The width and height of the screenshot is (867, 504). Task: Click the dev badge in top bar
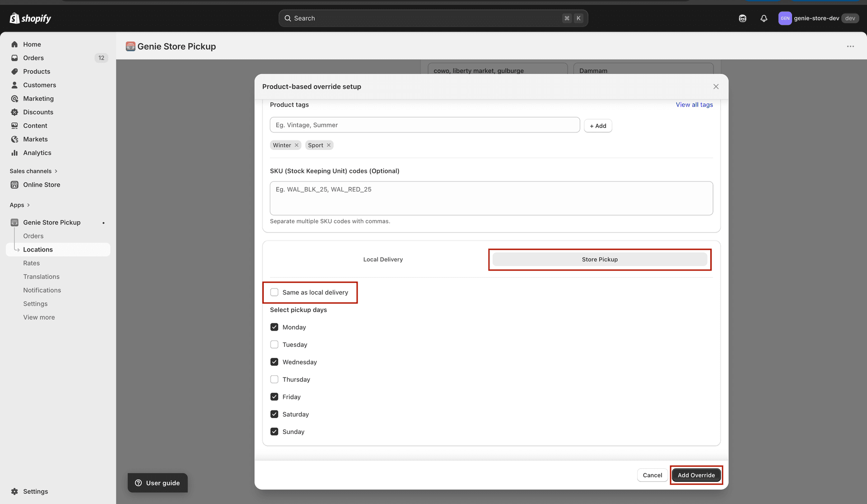pos(850,19)
